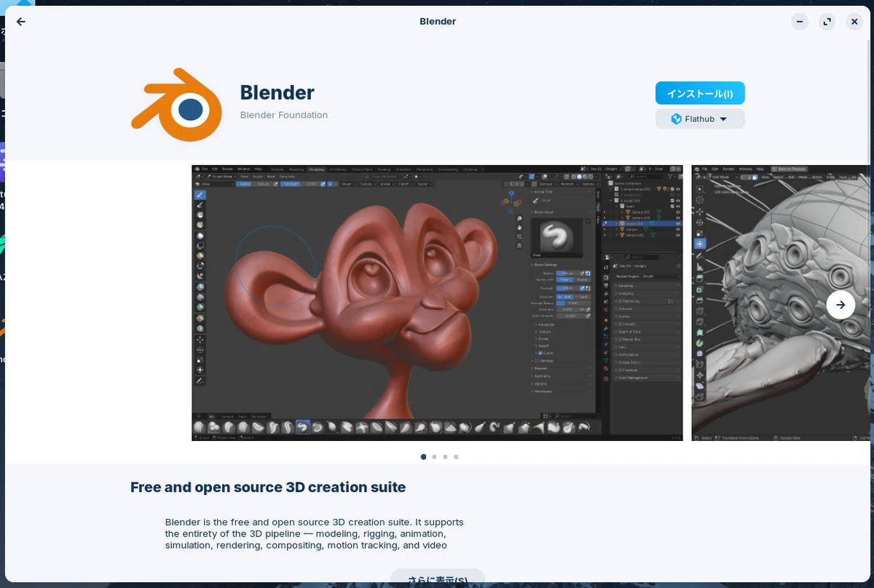Select the third carousel page dot

[x=445, y=457]
